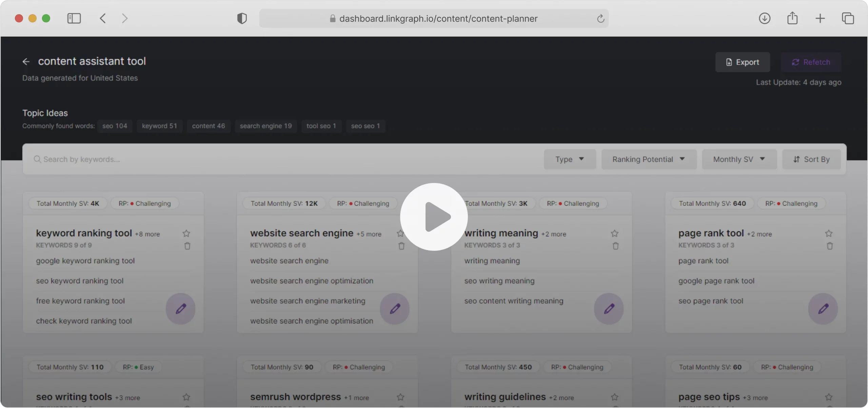Delete the website search engine card
The image size is (868, 408).
pyautogui.click(x=401, y=246)
